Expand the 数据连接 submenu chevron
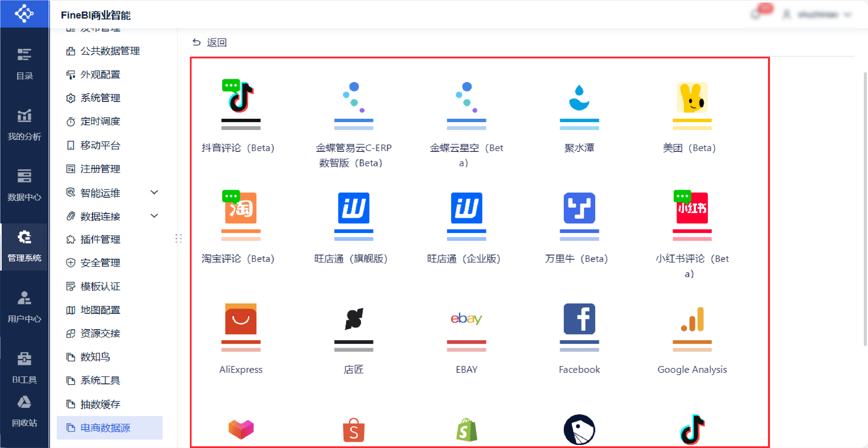The height and width of the screenshot is (448, 868). [154, 216]
